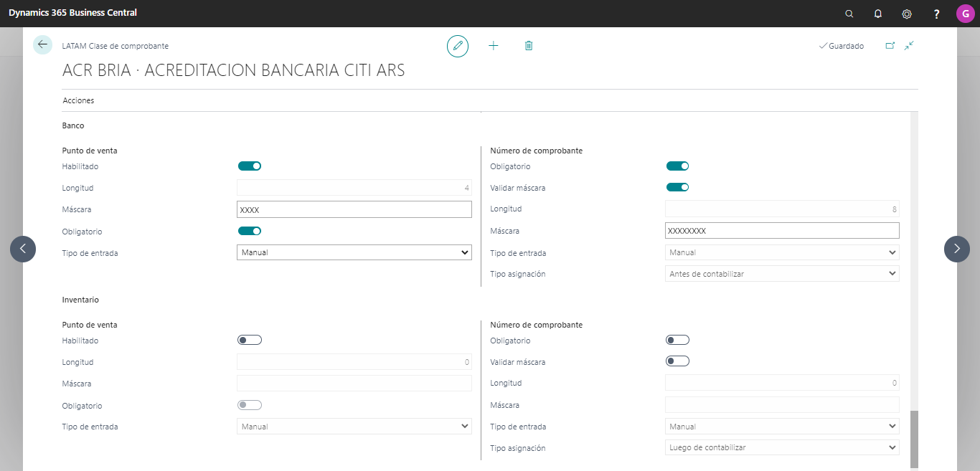This screenshot has height=471, width=980.
Task: Click the Inventario section heading
Action: pyautogui.click(x=80, y=300)
